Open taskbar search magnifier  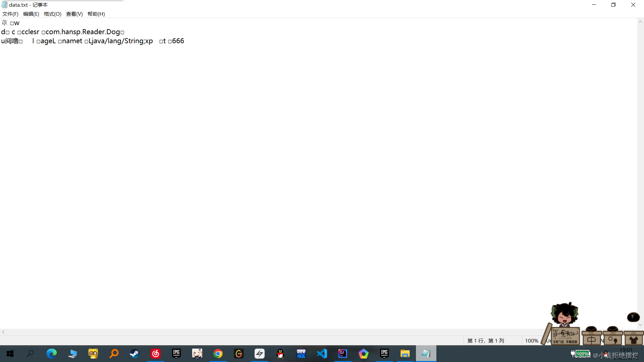31,354
